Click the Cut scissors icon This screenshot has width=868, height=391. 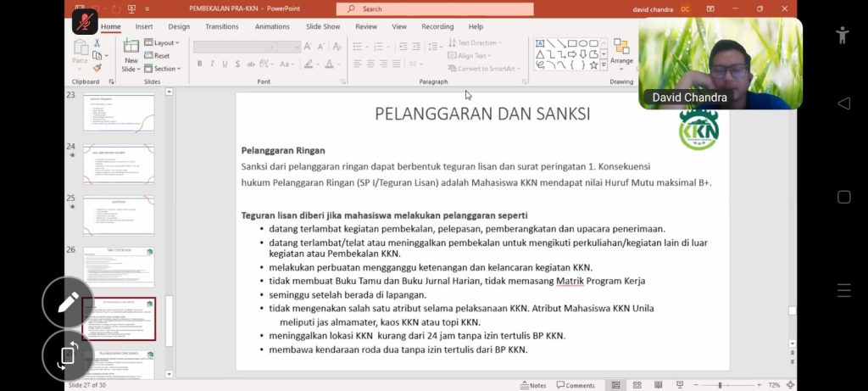click(x=97, y=42)
